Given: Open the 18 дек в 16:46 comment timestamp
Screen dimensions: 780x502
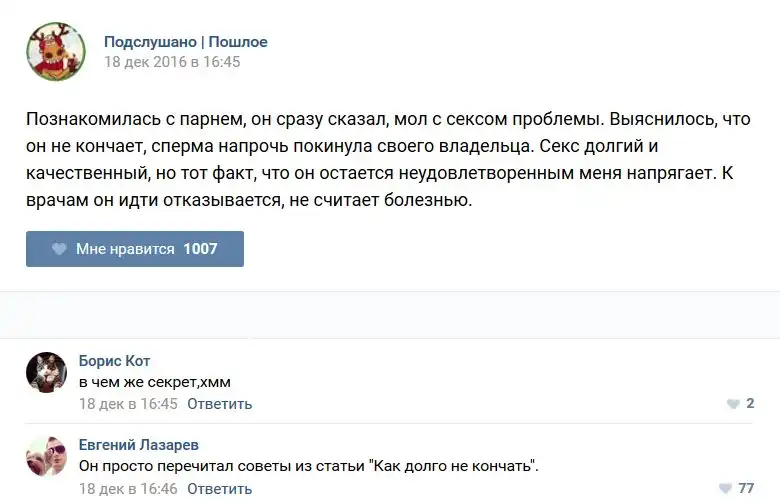Looking at the screenshot, I should [128, 489].
